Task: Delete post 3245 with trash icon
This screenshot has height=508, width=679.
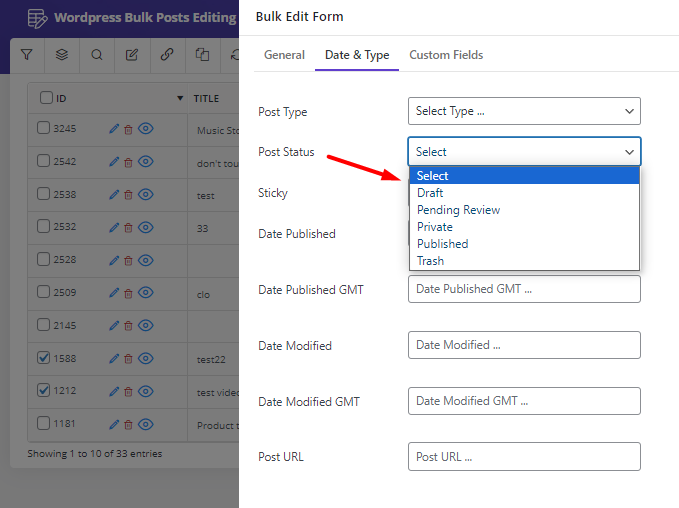Action: tap(128, 129)
